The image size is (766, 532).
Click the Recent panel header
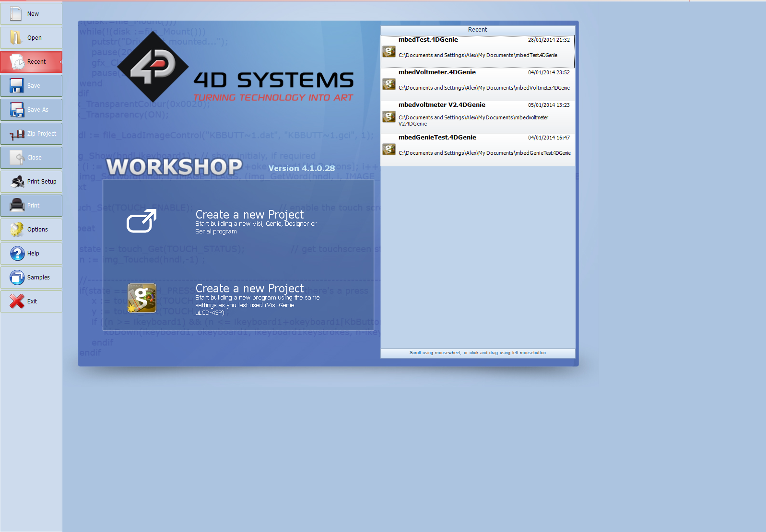(x=478, y=30)
